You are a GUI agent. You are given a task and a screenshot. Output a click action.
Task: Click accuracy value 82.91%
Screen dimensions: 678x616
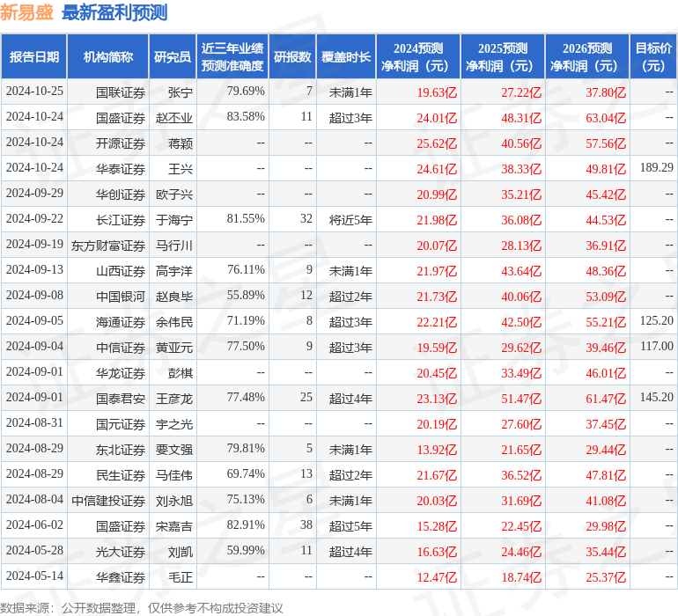tap(246, 524)
